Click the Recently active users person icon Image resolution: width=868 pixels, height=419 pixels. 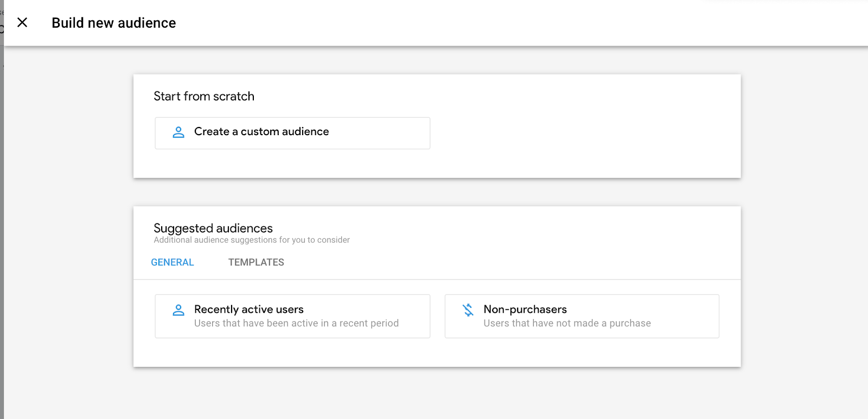tap(178, 310)
